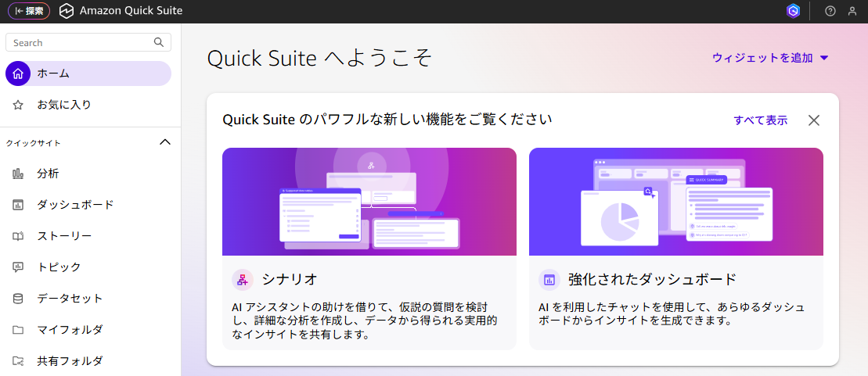The width and height of the screenshot is (868, 376).
Task: Open the 強化されたダッシュボード card thumbnail image
Action: (676, 202)
